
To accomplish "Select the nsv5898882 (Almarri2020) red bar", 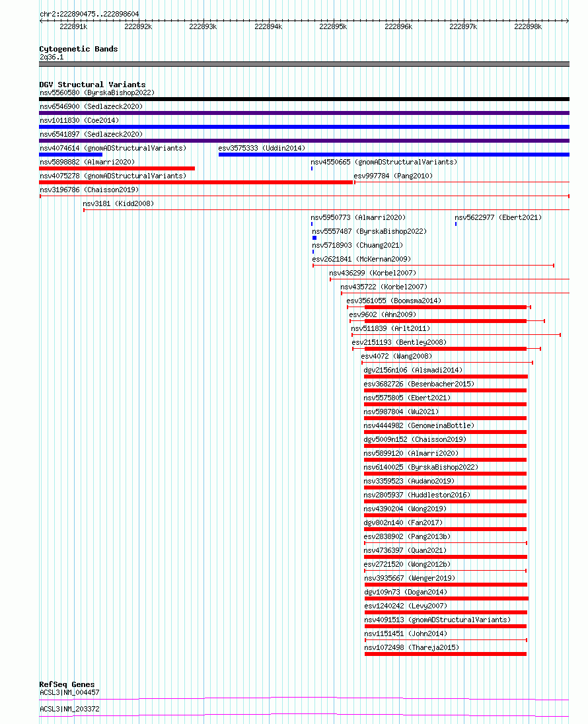I will tap(117, 168).
